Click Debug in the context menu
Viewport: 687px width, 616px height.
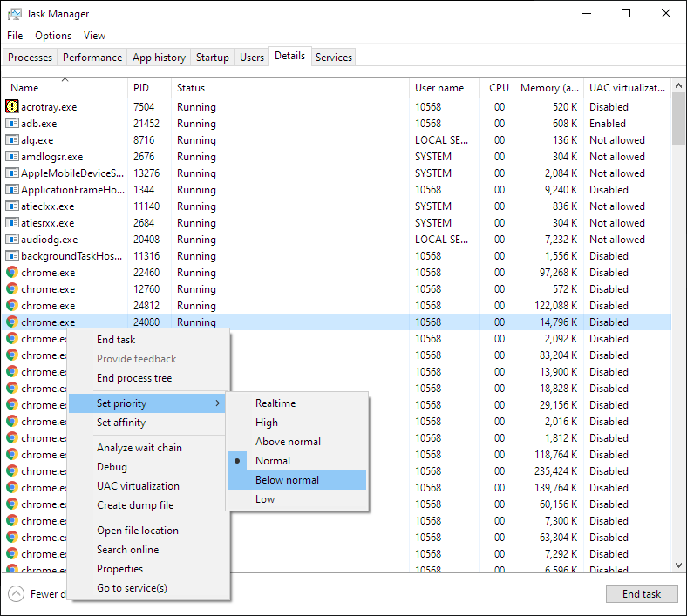[148, 467]
